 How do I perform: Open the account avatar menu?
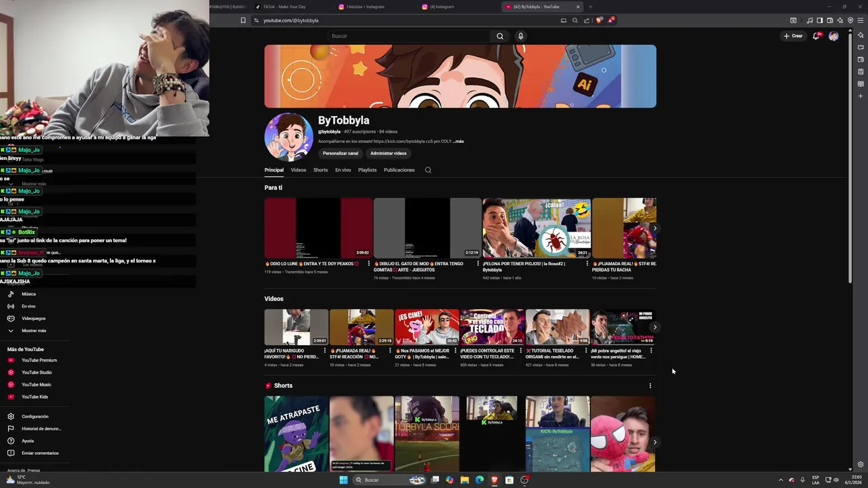click(x=833, y=36)
